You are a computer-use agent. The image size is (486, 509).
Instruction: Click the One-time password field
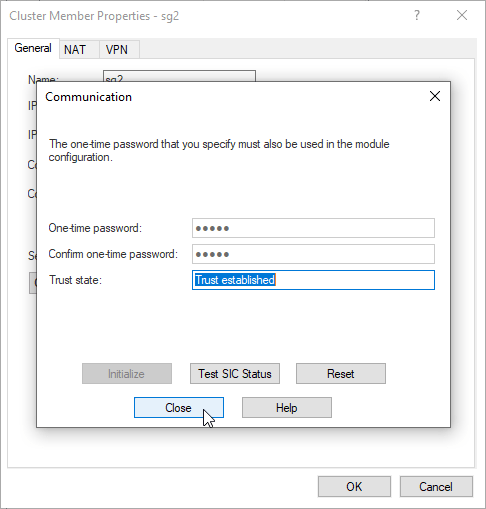coord(313,228)
